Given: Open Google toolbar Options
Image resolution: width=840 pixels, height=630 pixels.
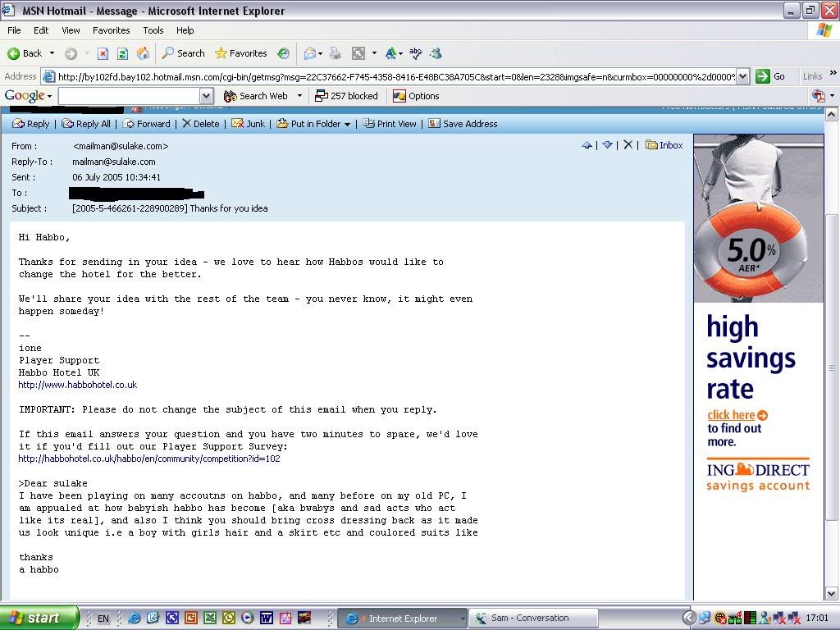Looking at the screenshot, I should tap(416, 96).
